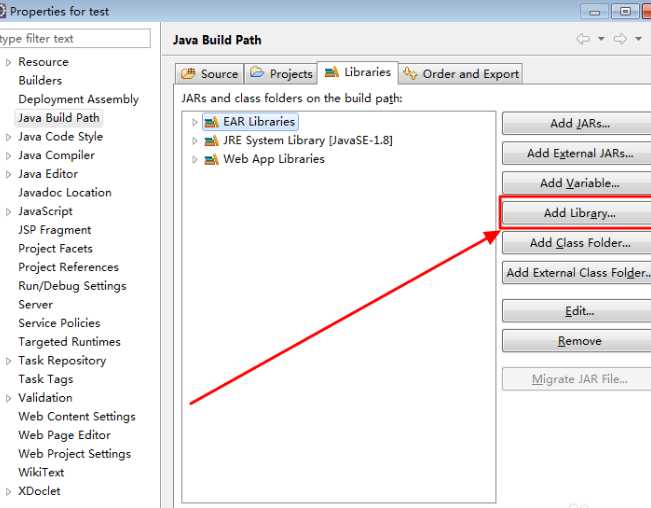The width and height of the screenshot is (651, 508).
Task: Click the Source tab folder icon
Action: [188, 73]
